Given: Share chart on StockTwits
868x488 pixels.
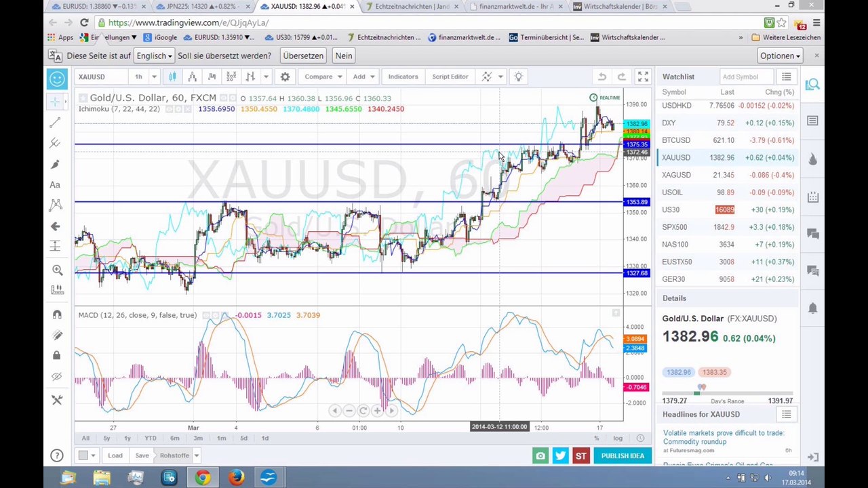Looking at the screenshot, I should pos(581,455).
